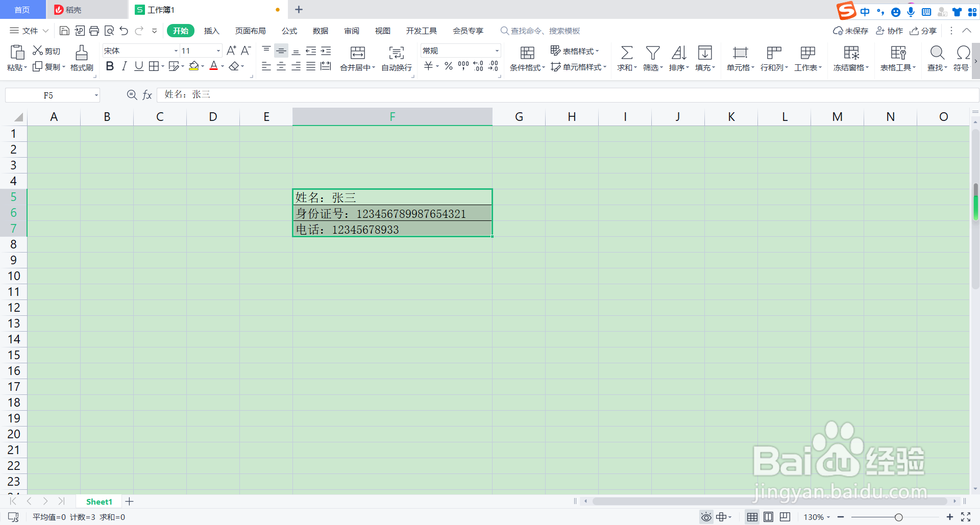Open the 文件 menu
This screenshot has height=525, width=980.
point(29,31)
